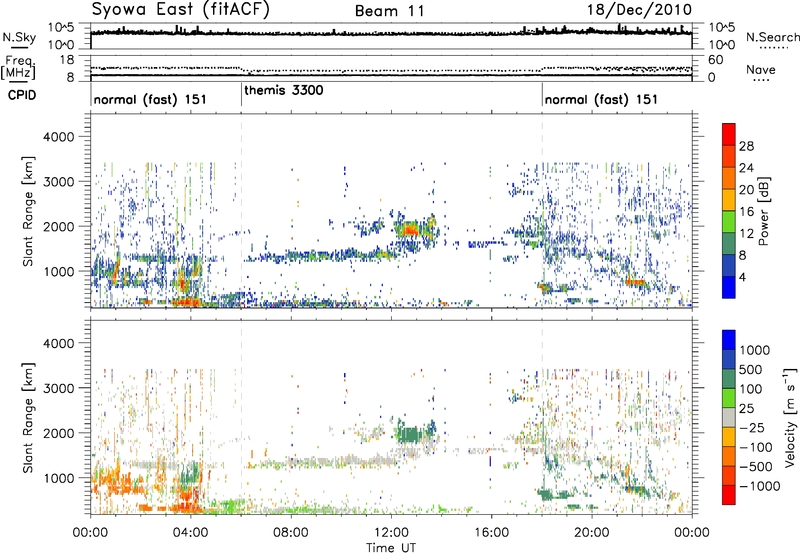The width and height of the screenshot is (800, 554).
Task: Select the "themis 3300" CPID label
Action: (x=284, y=91)
